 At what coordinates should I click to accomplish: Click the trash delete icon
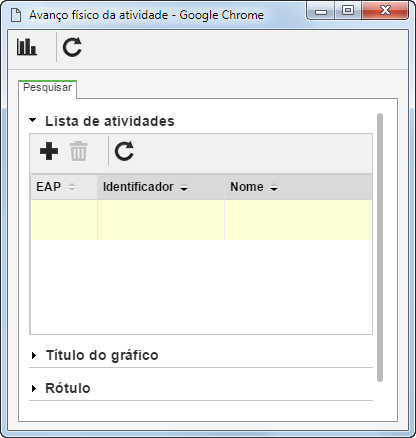coord(79,151)
